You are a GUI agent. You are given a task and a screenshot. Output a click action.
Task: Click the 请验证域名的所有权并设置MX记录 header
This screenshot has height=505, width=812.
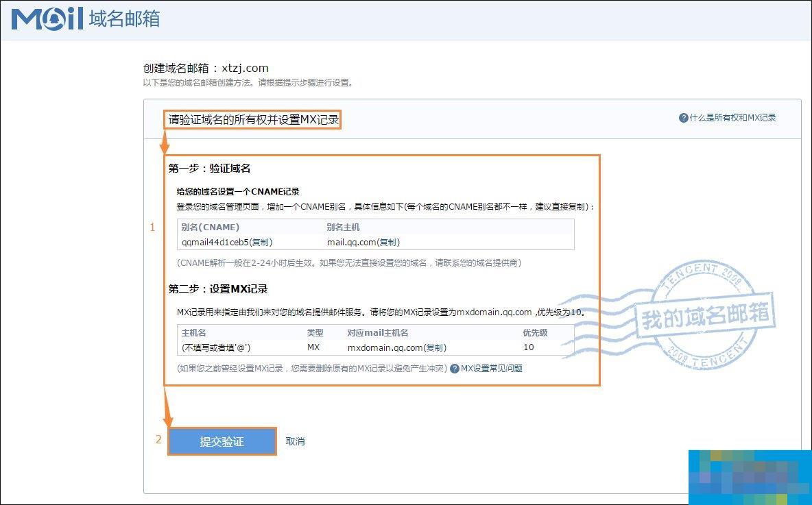[253, 119]
